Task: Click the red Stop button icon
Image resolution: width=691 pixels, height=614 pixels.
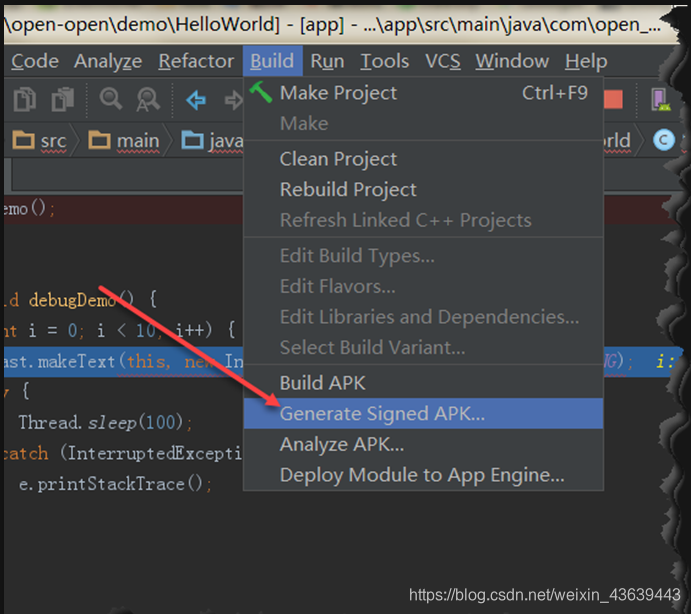Action: tap(613, 99)
